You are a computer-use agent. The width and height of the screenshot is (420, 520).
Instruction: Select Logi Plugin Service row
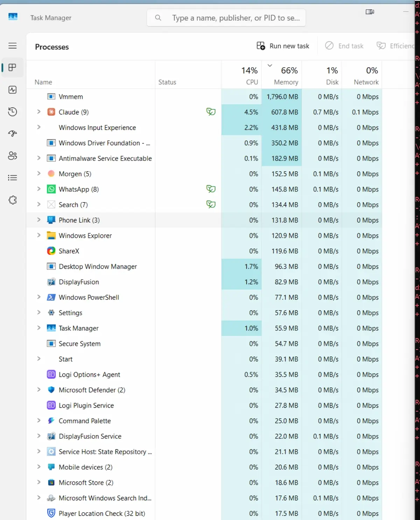(x=204, y=405)
